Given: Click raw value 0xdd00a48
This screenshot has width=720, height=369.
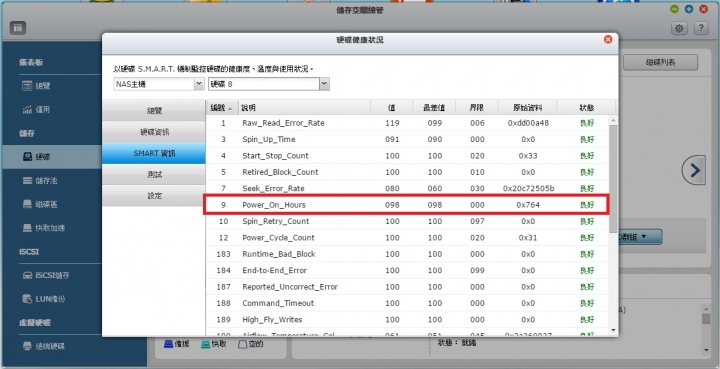Looking at the screenshot, I should coord(528,123).
